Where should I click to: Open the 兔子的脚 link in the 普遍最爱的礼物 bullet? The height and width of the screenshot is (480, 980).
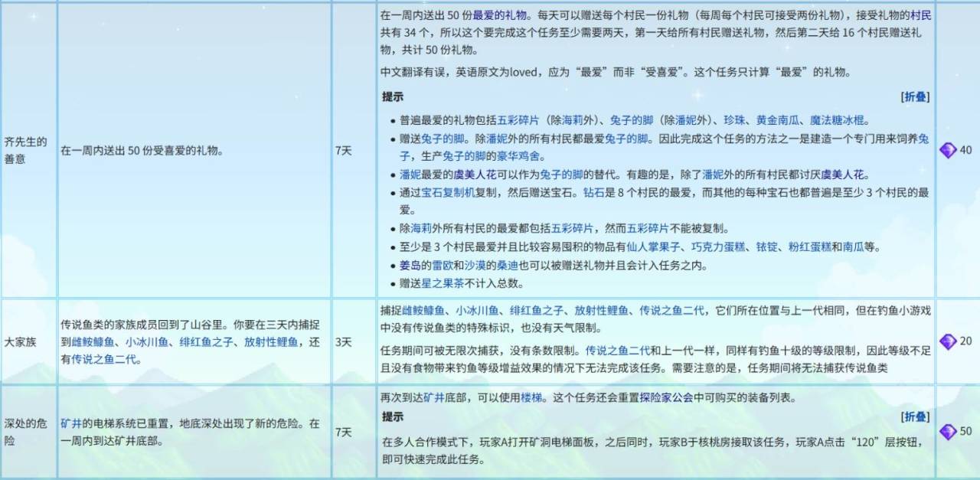(x=632, y=120)
